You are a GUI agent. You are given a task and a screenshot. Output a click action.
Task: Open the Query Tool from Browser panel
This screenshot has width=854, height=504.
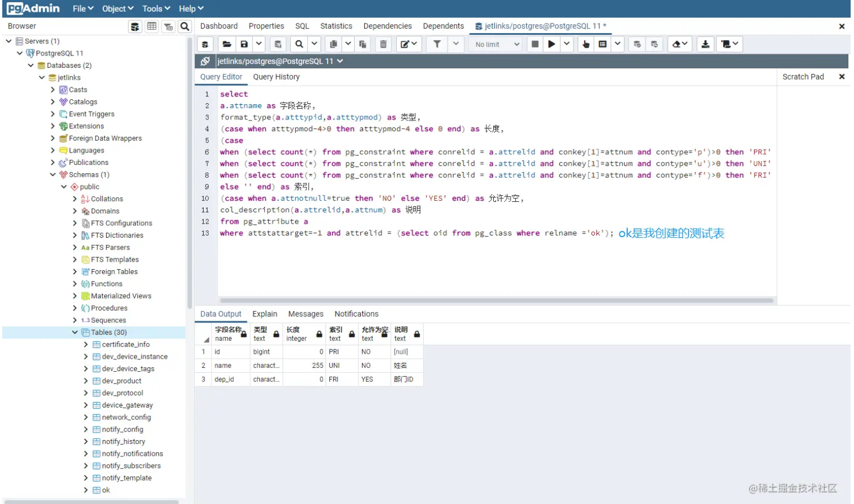click(x=135, y=26)
